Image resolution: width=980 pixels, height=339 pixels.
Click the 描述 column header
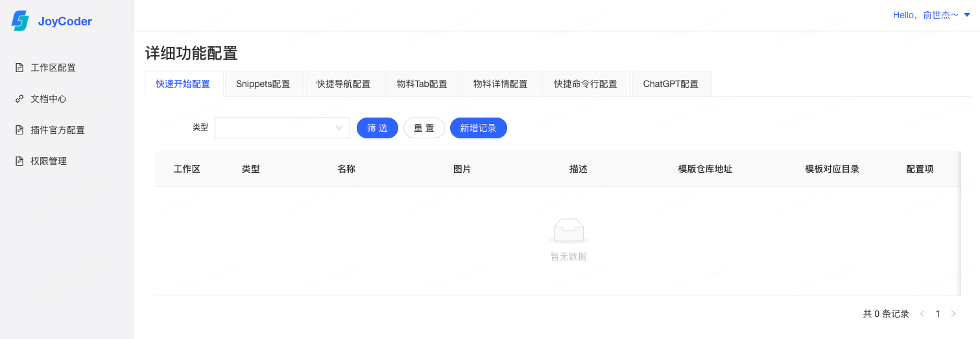click(579, 169)
